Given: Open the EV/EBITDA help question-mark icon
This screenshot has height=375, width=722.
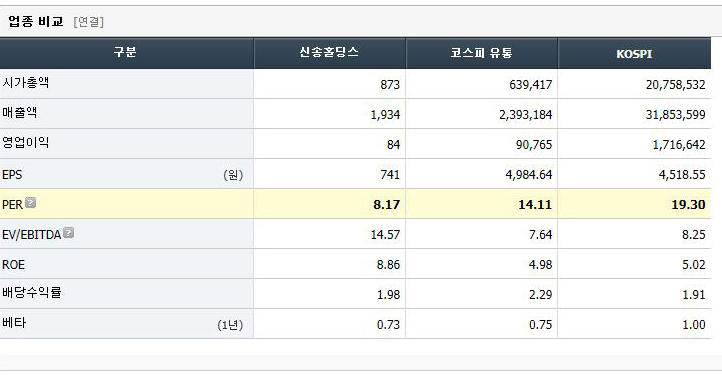Looking at the screenshot, I should [x=68, y=233].
